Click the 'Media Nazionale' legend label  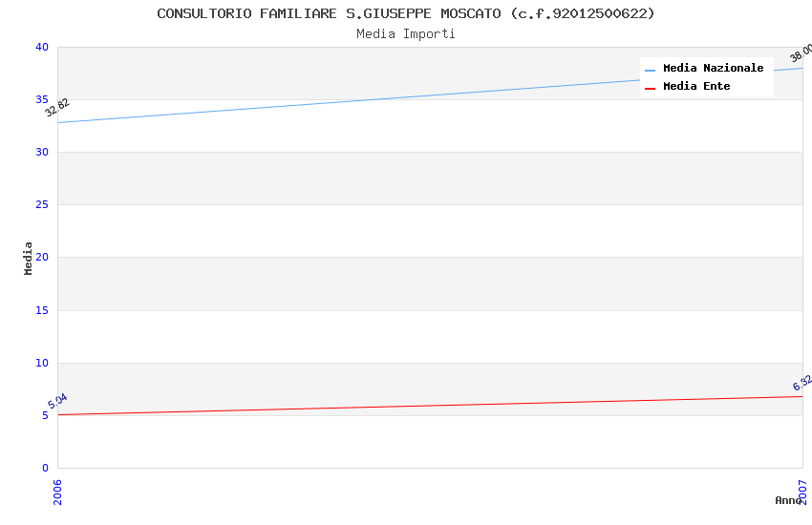[713, 68]
